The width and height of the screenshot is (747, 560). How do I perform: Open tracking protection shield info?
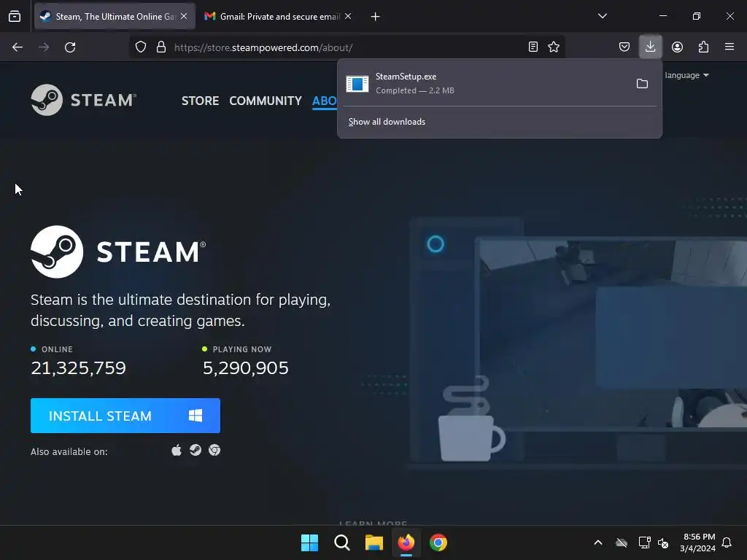pos(141,47)
